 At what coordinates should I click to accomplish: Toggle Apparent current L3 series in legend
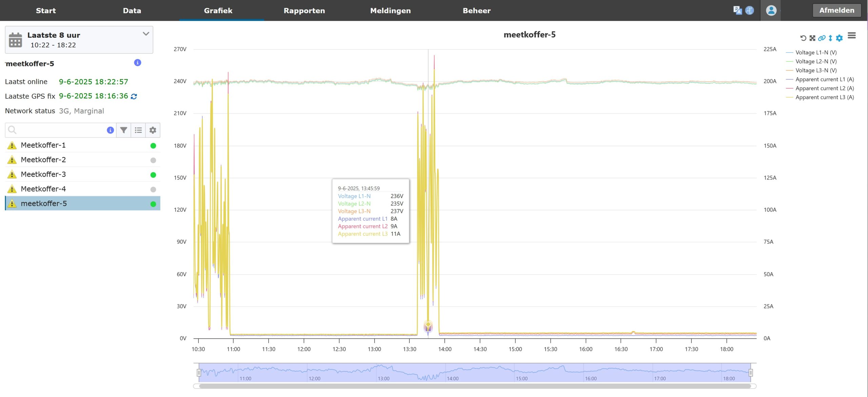pyautogui.click(x=820, y=97)
